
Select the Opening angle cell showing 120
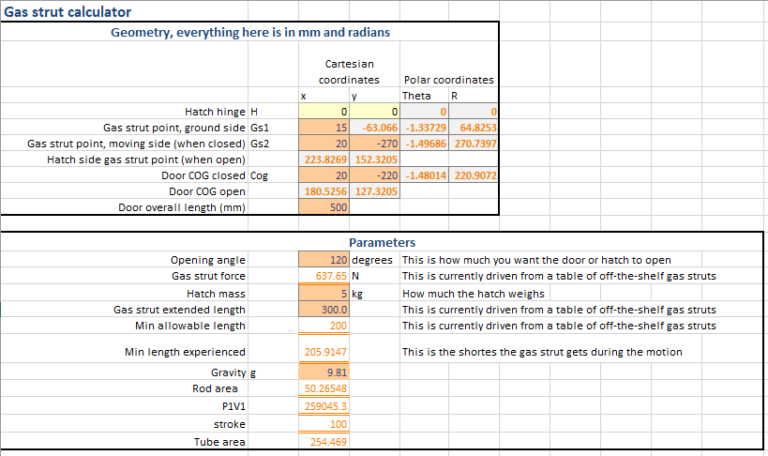[324, 260]
